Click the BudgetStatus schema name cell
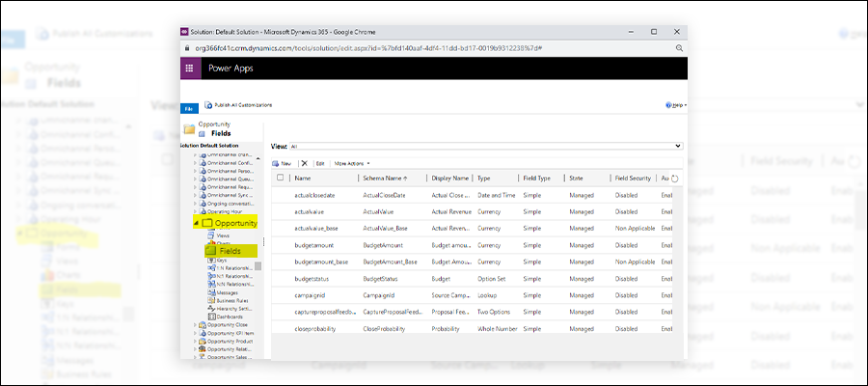This screenshot has height=386, width=868. (x=381, y=279)
